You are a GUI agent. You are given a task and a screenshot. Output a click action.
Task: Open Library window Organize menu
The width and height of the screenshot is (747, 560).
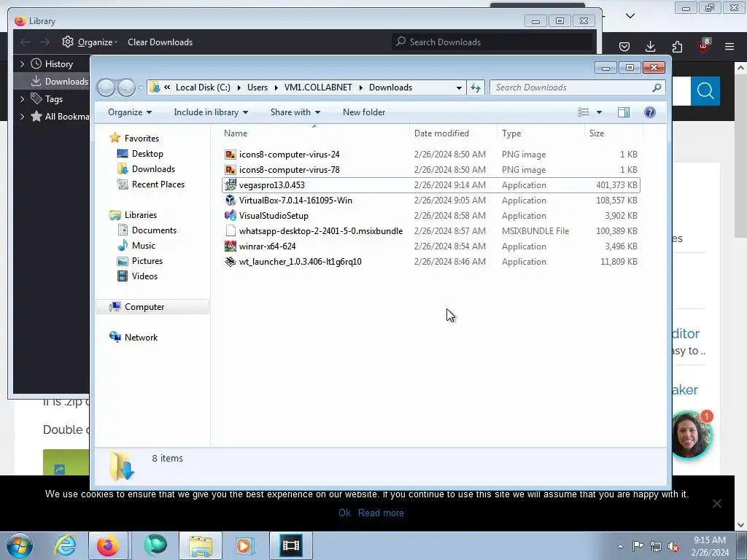click(x=90, y=42)
